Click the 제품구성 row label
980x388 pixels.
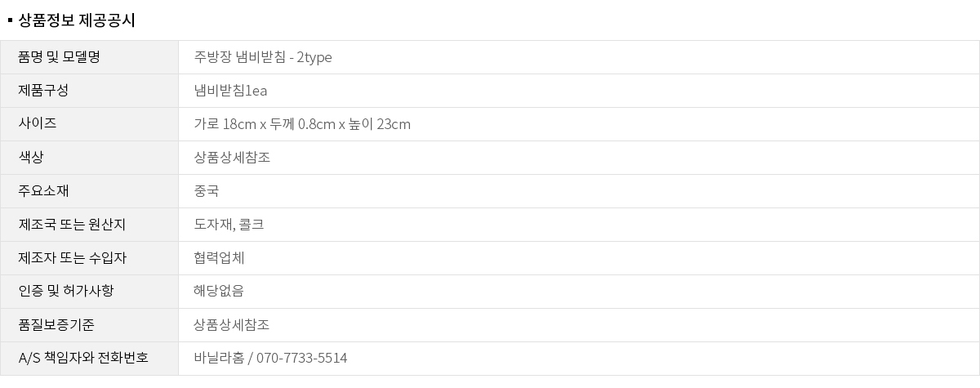coord(43,91)
